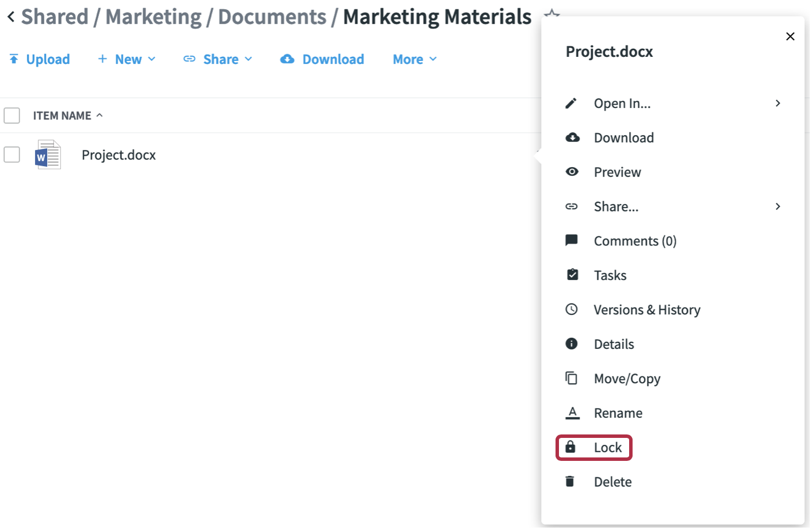Choose Lock from the file menu

coord(609,448)
